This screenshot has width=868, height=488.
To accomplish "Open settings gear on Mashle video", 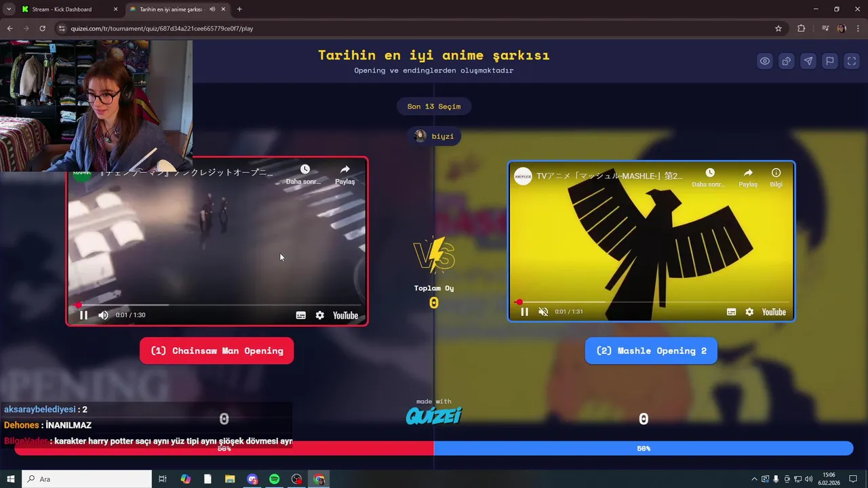I will [749, 312].
